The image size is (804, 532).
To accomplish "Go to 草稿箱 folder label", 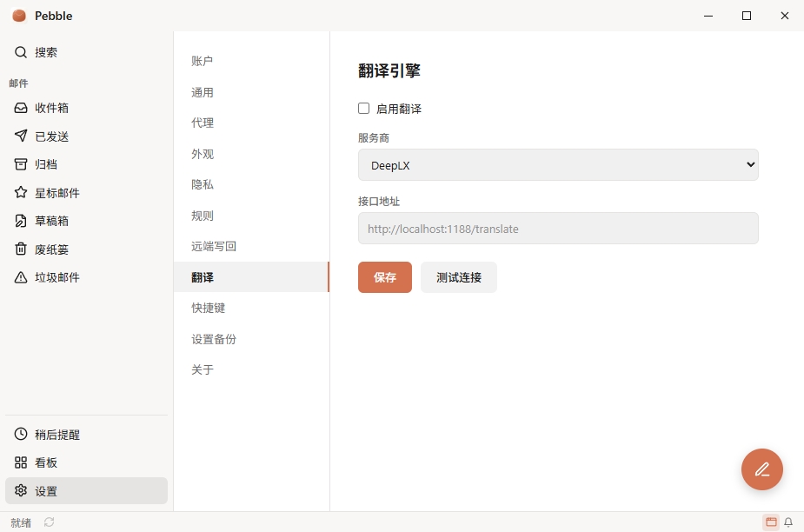I will 52,221.
